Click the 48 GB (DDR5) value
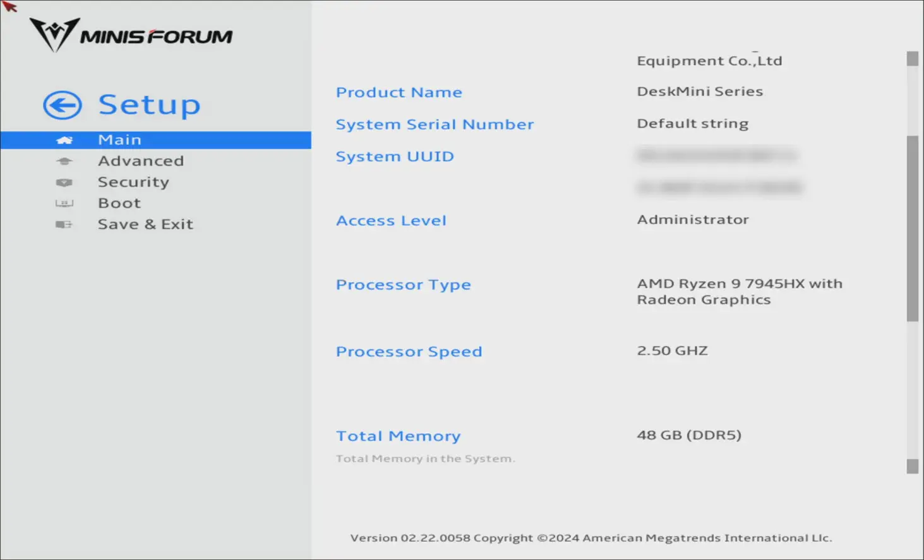 click(689, 435)
